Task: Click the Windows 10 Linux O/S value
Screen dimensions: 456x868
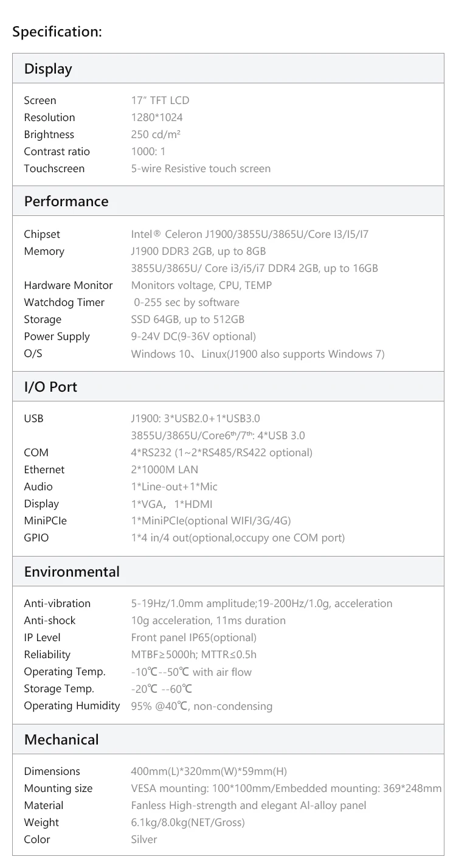Action: [x=258, y=353]
